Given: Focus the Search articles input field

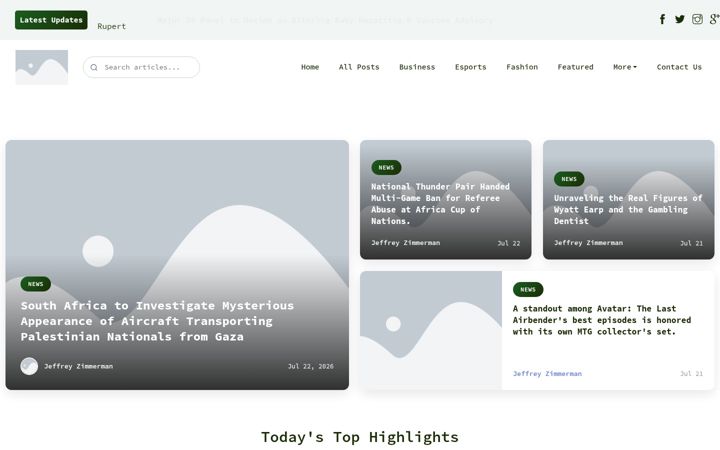Looking at the screenshot, I should click(141, 67).
